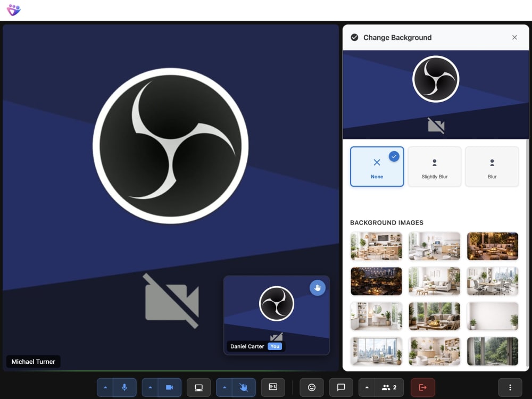Open the emoji reactions smiley icon

(x=311, y=387)
